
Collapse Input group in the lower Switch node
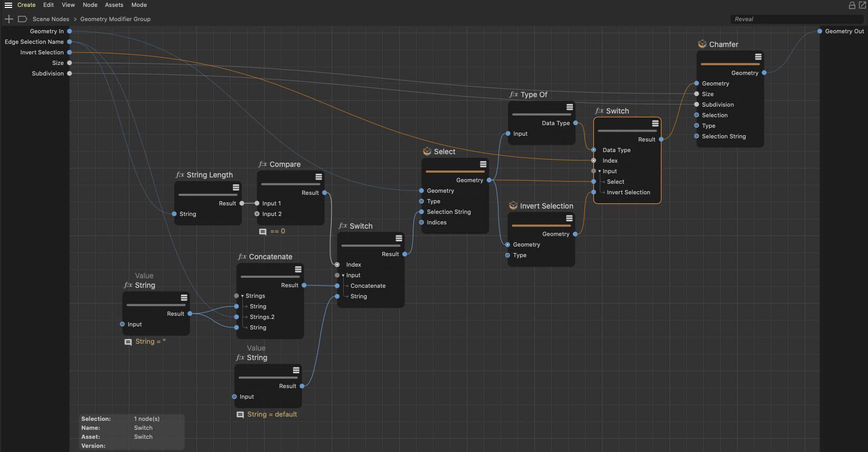coord(343,276)
